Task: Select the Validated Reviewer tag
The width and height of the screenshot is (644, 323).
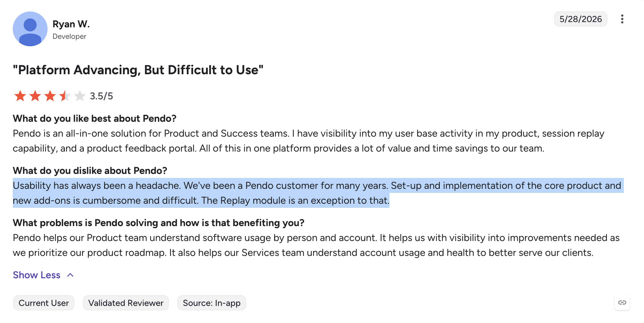Action: tap(126, 303)
